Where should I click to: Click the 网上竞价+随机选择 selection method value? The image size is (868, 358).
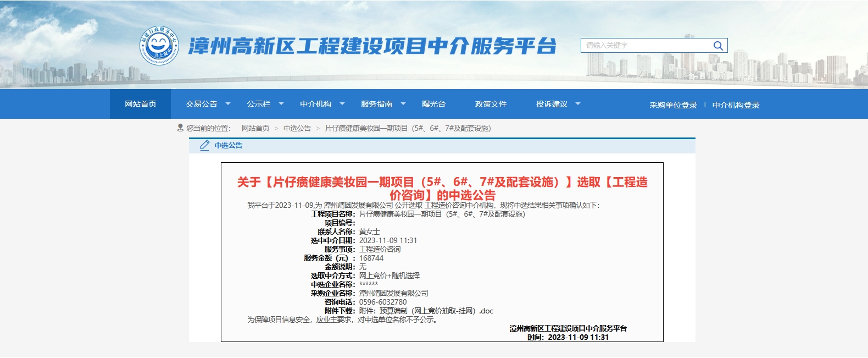pos(390,276)
